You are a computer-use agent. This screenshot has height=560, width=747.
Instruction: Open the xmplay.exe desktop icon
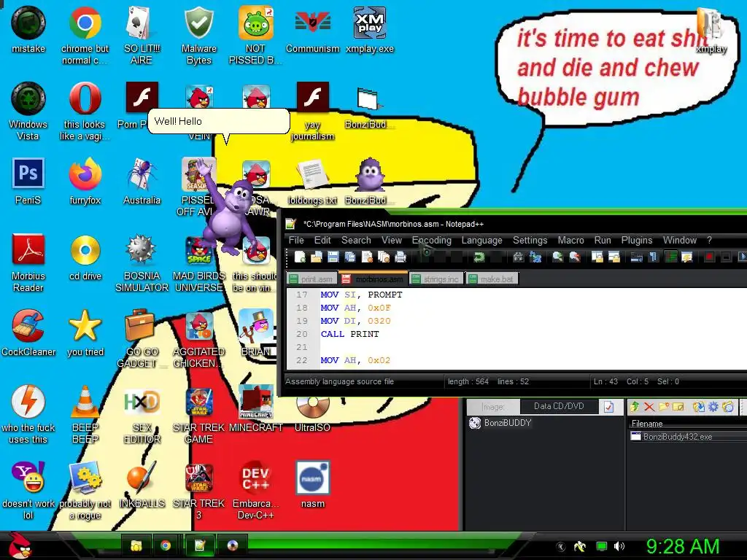click(x=370, y=30)
